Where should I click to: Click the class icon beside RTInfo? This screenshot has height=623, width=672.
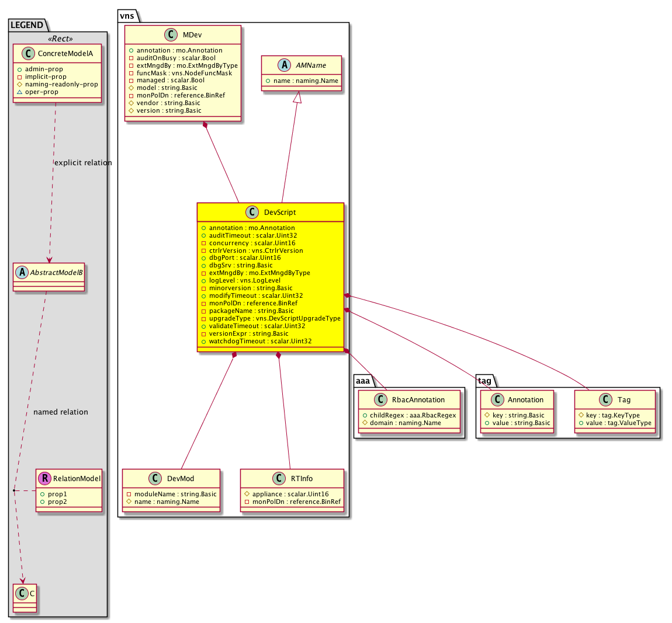click(279, 479)
